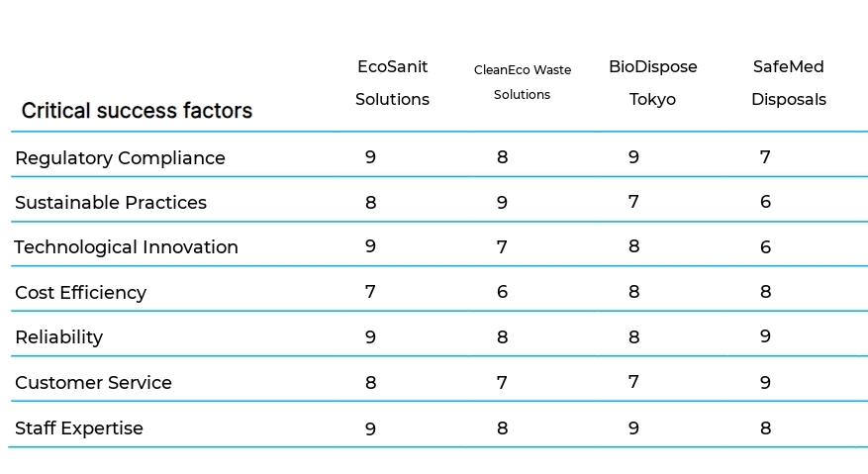Click the SafeMed Disposals column header
The height and width of the screenshot is (474, 868).
[x=788, y=83]
